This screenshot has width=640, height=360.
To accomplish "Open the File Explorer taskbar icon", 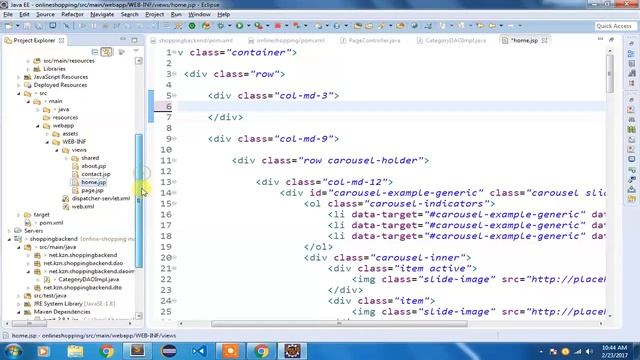I will pos(75,351).
